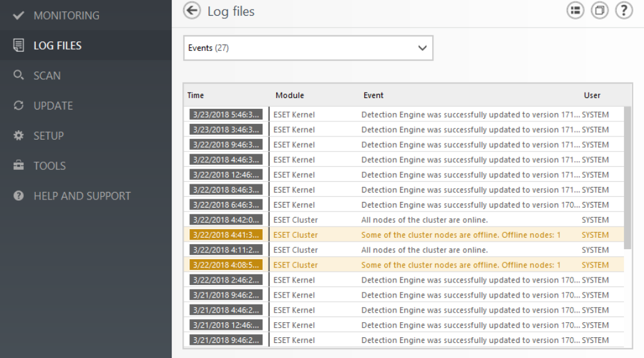The width and height of the screenshot is (644, 358).
Task: Sort log by Time column header
Action: click(196, 96)
